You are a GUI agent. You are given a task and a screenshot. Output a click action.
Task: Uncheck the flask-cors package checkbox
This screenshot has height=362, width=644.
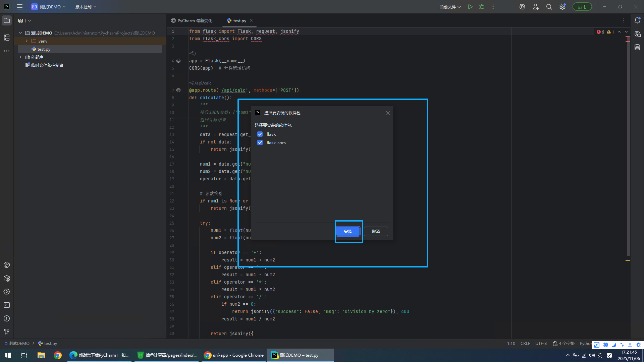tap(260, 142)
